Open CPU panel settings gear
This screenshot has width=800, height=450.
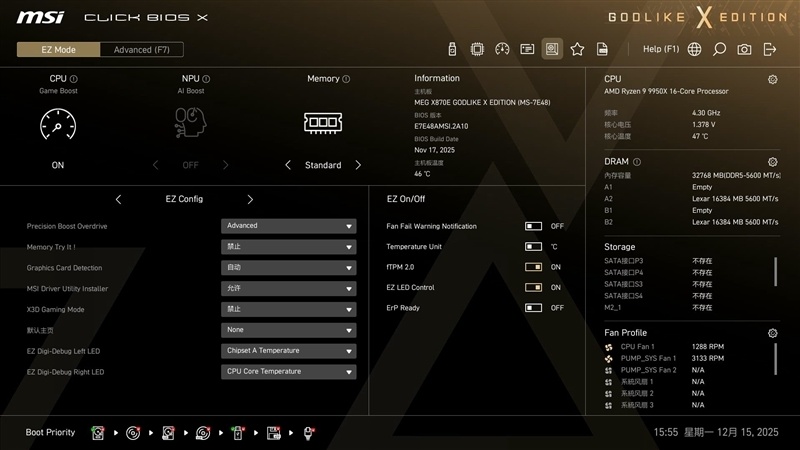(x=772, y=79)
